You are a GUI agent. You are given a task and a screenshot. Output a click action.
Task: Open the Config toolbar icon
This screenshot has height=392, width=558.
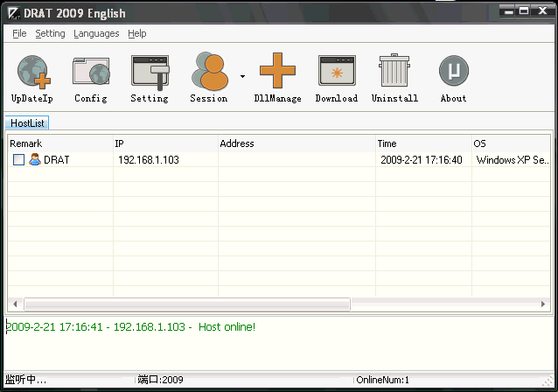[90, 72]
